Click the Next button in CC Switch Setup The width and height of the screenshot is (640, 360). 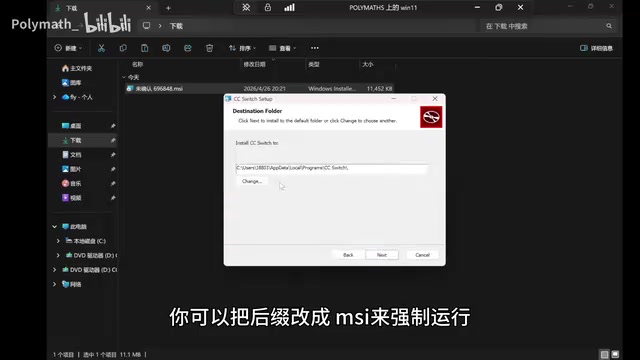point(382,255)
